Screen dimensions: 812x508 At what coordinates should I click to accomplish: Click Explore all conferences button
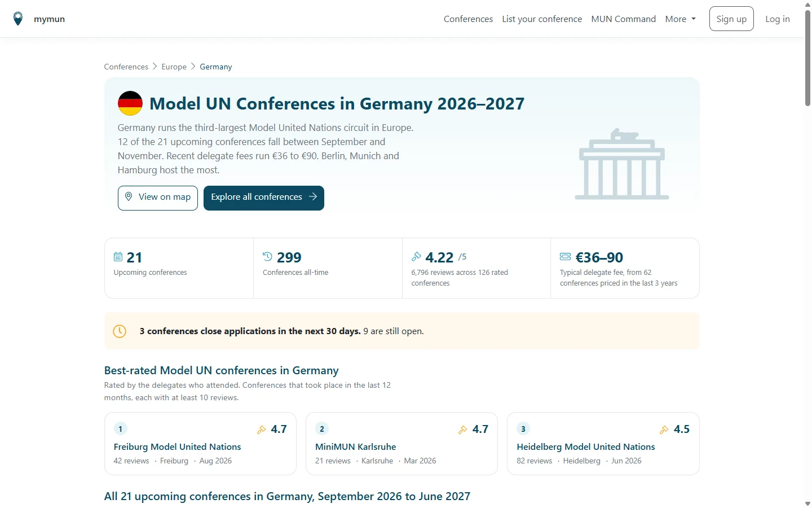(x=264, y=198)
